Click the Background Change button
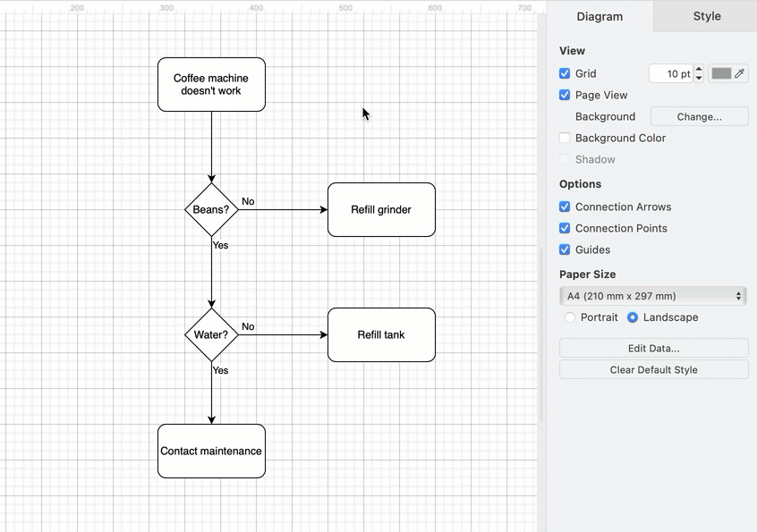Viewport: 757px width, 532px height. tap(699, 116)
